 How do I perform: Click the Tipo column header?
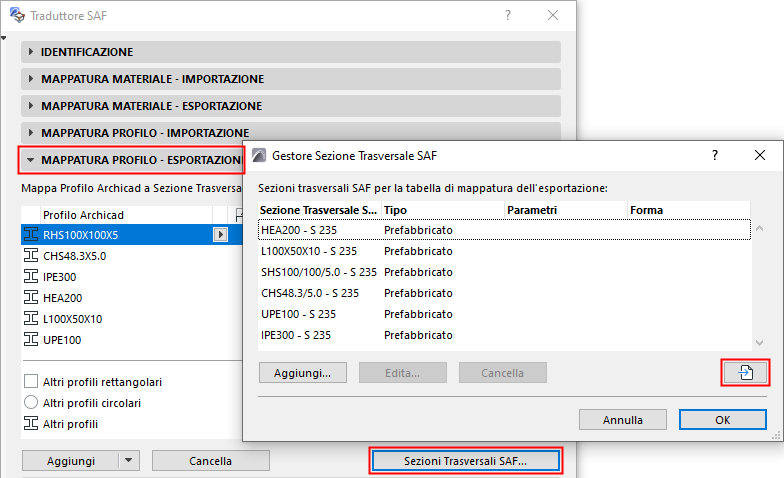(x=443, y=210)
